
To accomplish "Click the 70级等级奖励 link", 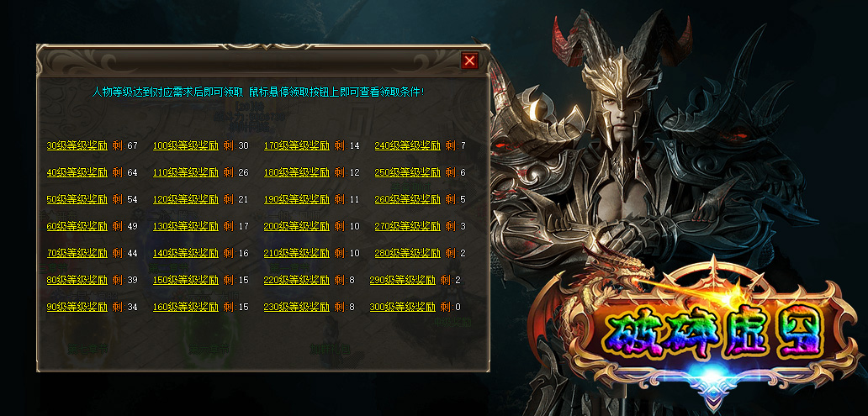I will point(77,253).
